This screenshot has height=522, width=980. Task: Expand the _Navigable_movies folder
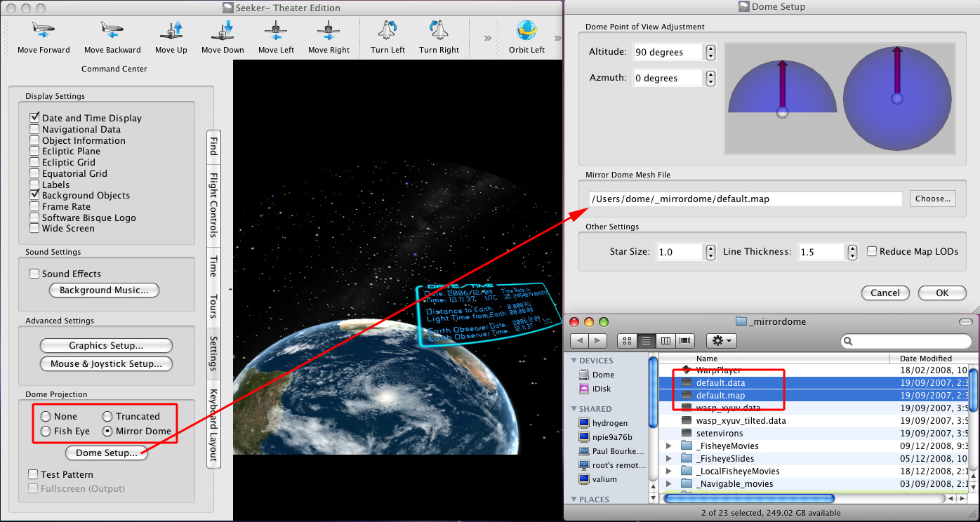click(x=668, y=483)
